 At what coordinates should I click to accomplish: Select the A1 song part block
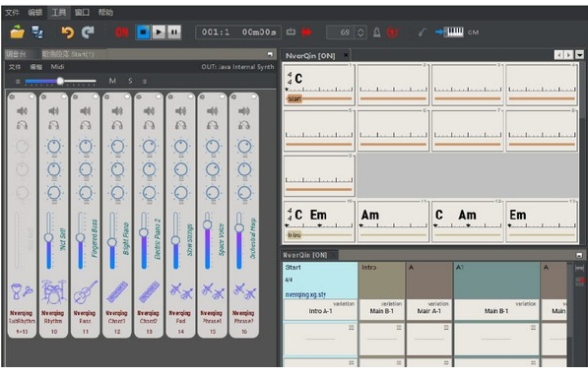pos(496,281)
